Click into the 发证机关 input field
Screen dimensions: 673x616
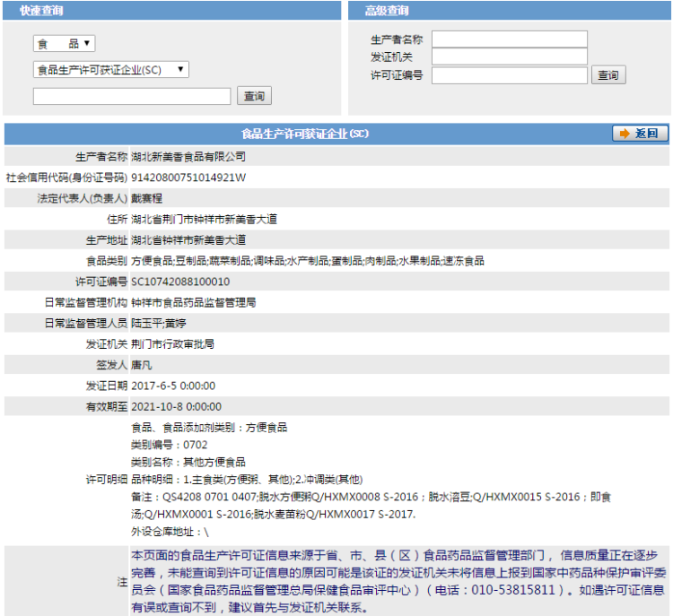click(509, 56)
